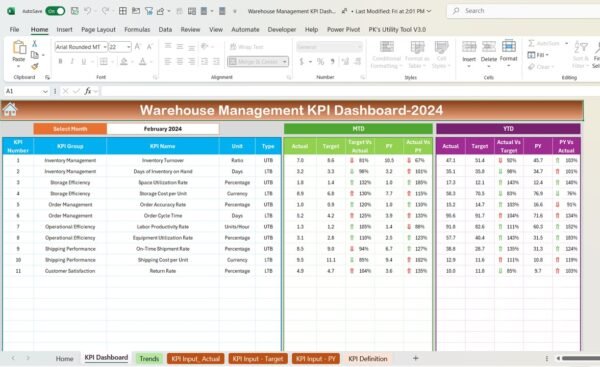Image resolution: width=600 pixels, height=367 pixels.
Task: Click the Borders icon
Action: point(103,61)
